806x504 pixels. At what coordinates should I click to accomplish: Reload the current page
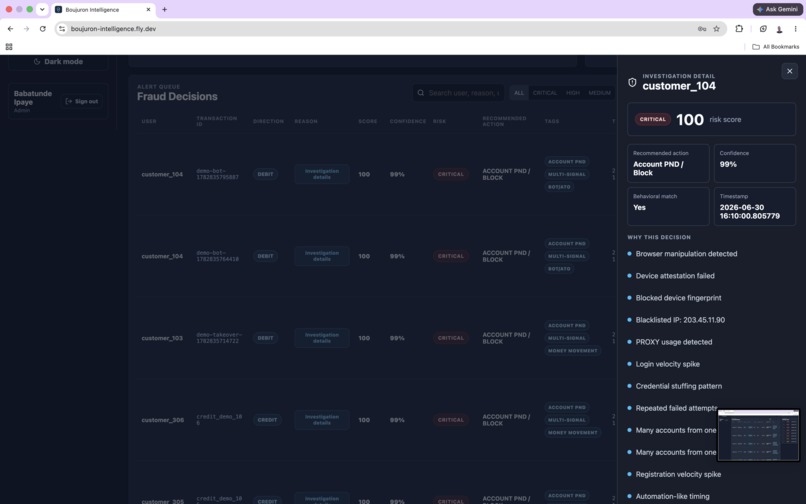[43, 29]
